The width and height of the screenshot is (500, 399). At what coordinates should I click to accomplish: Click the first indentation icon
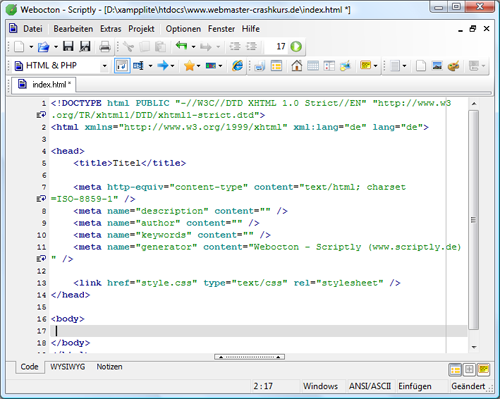[235, 46]
